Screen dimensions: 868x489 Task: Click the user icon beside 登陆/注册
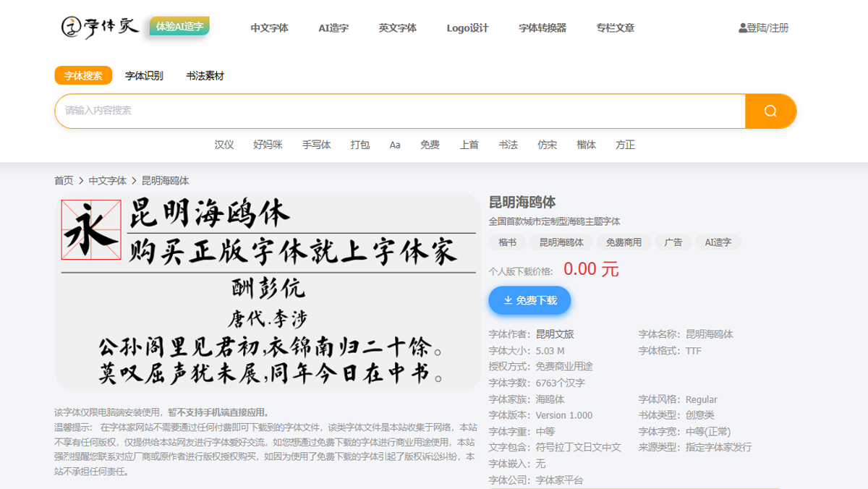tap(743, 28)
